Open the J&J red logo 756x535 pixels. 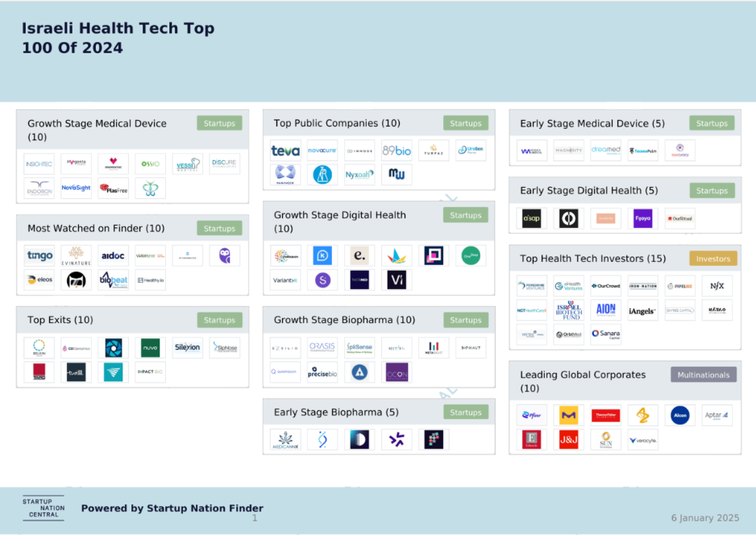(568, 440)
